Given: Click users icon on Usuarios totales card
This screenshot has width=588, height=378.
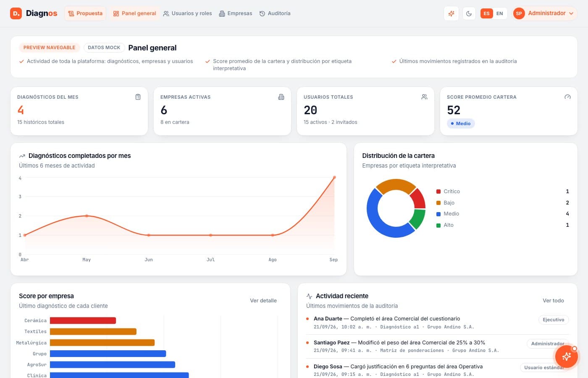Looking at the screenshot, I should pyautogui.click(x=424, y=97).
